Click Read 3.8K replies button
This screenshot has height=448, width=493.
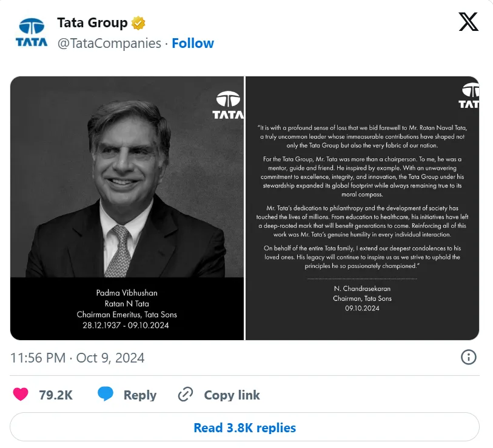244,427
